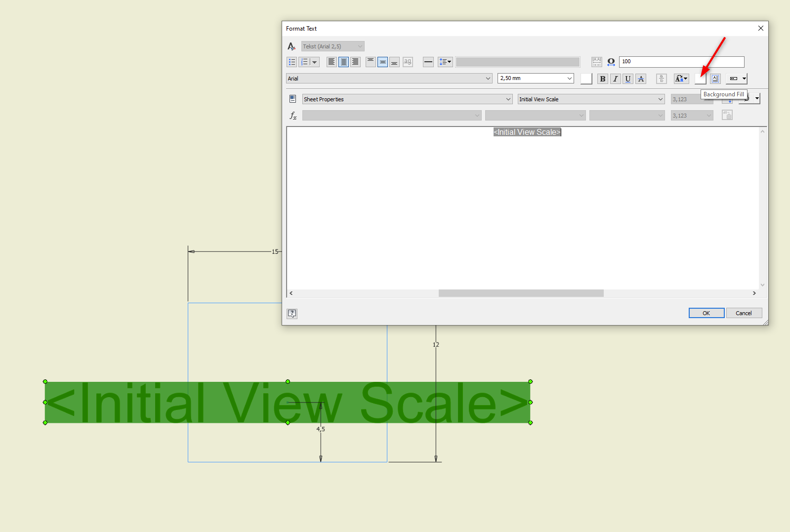The height and width of the screenshot is (532, 790).
Task: Click the property source sheet icon
Action: (x=292, y=99)
